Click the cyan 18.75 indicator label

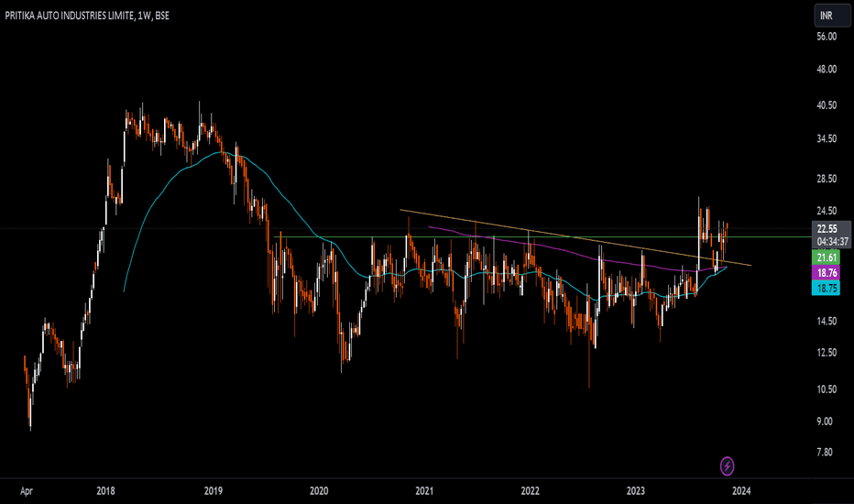826,289
